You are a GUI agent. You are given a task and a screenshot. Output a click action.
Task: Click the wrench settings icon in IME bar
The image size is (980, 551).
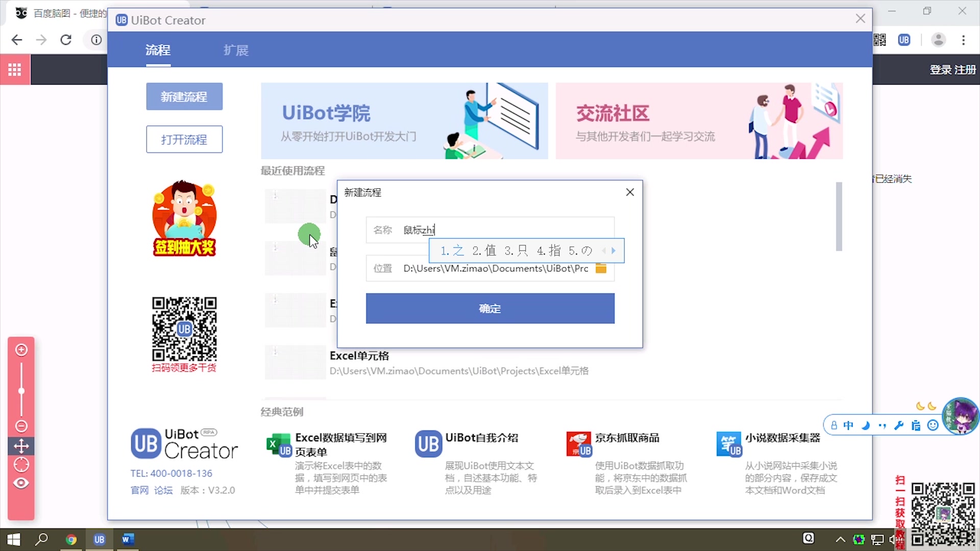pyautogui.click(x=899, y=425)
